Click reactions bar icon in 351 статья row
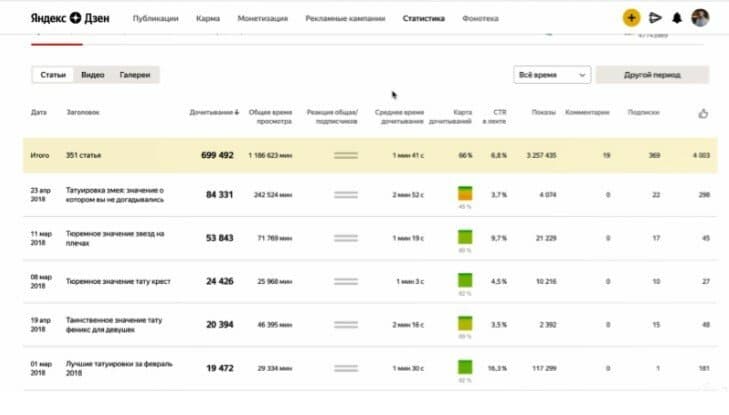 [346, 156]
